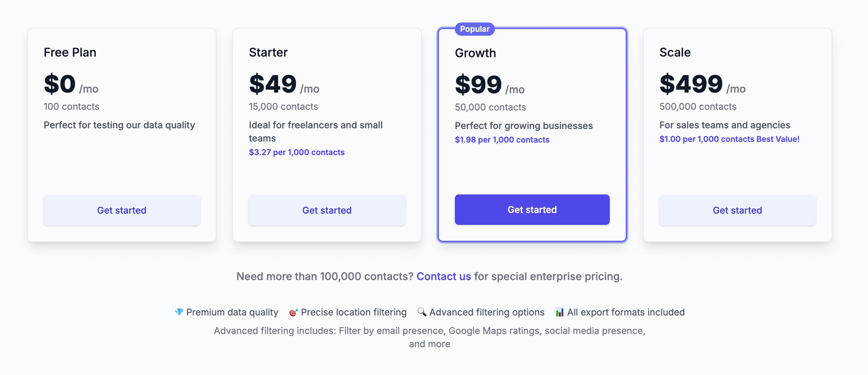
Task: Click the Free Plan heading
Action: 70,52
